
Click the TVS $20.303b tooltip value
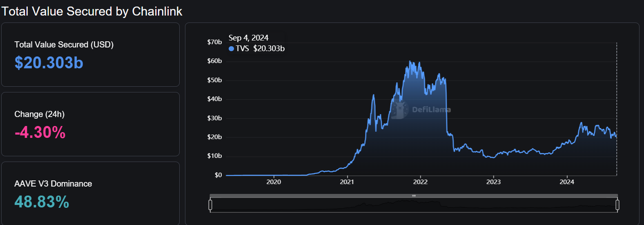point(260,49)
